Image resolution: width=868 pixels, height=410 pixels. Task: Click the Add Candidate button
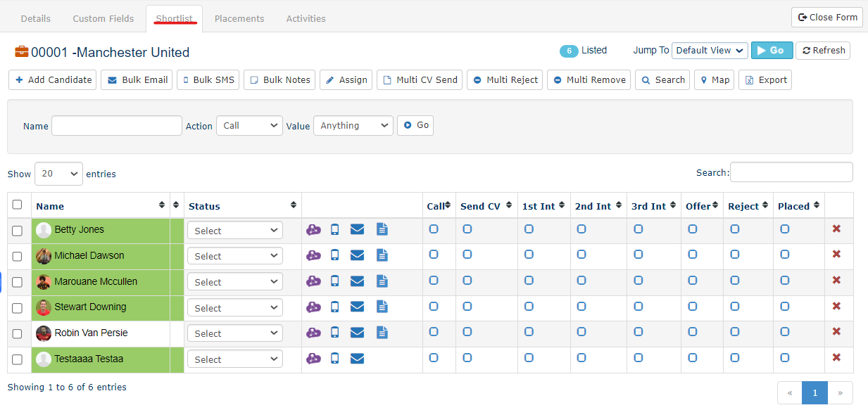click(x=54, y=80)
